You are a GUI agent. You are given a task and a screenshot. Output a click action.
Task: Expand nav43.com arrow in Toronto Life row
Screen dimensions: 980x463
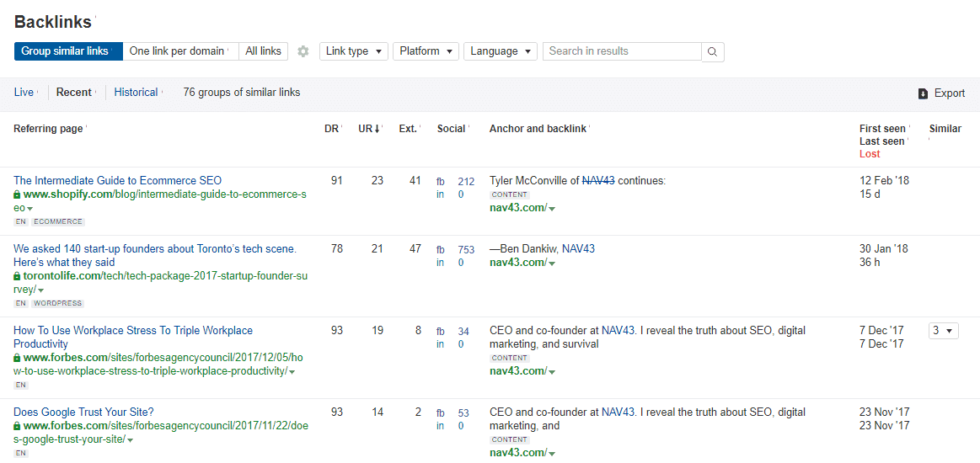552,263
